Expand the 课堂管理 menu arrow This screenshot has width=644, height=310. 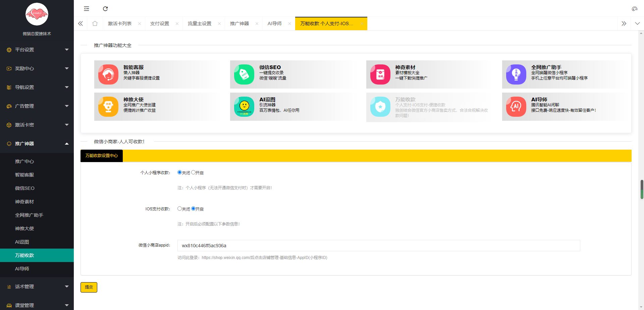[67, 305]
